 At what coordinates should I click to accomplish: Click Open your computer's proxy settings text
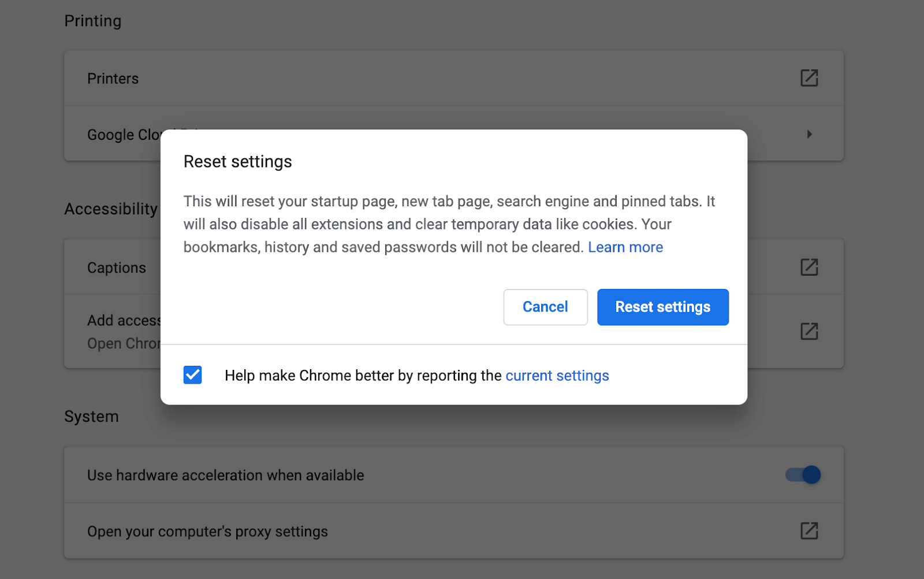(207, 532)
